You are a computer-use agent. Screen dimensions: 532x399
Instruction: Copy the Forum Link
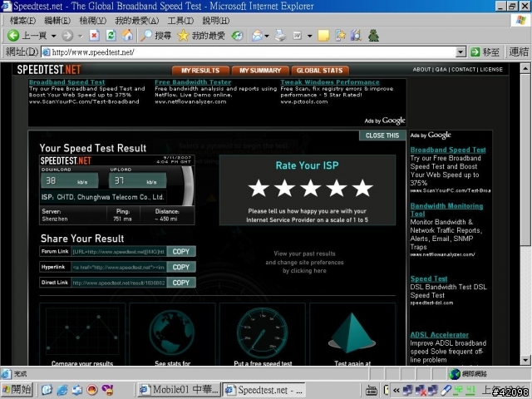click(181, 251)
